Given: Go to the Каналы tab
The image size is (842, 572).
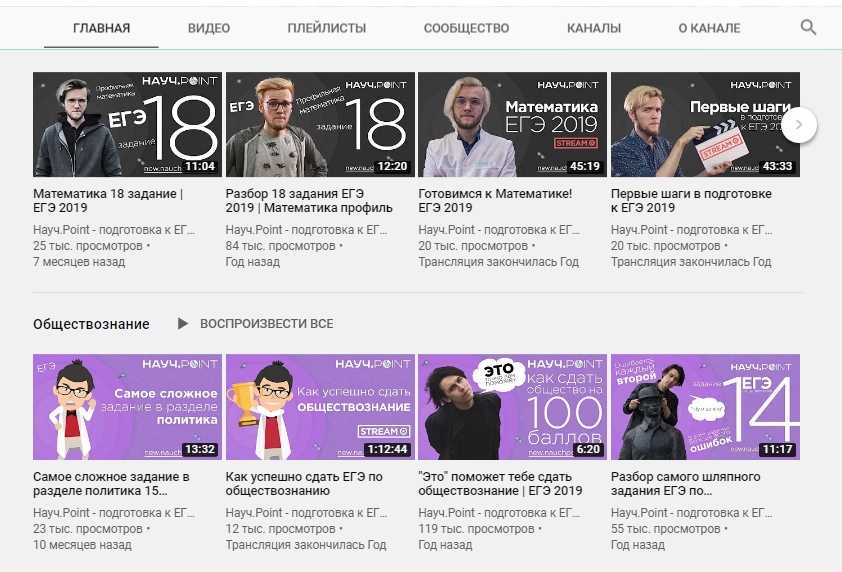Looking at the screenshot, I should tap(593, 28).
